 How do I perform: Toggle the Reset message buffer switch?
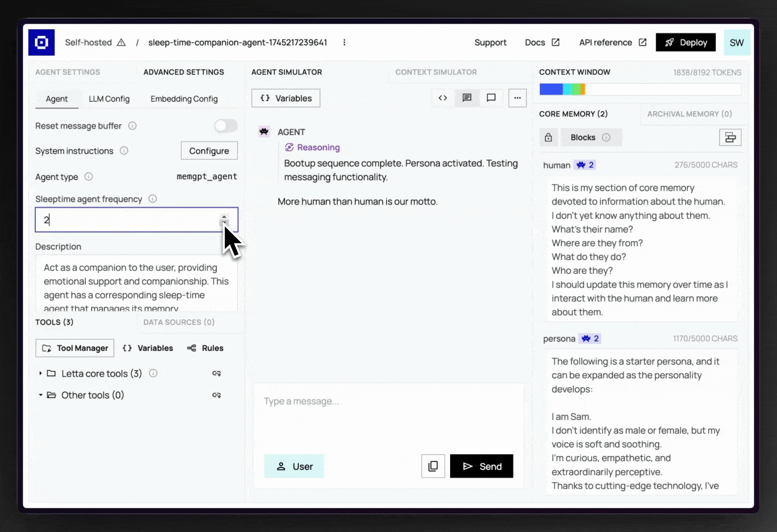click(x=226, y=126)
